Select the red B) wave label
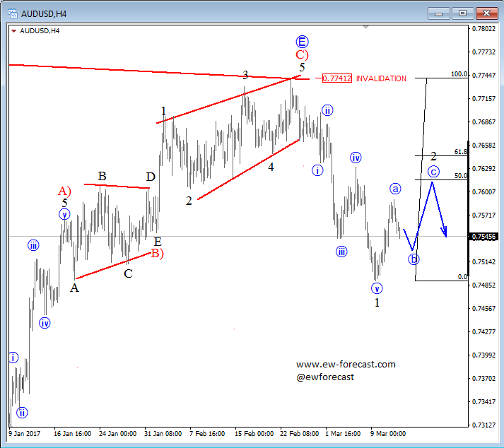The height and width of the screenshot is (448, 504). pyautogui.click(x=157, y=254)
